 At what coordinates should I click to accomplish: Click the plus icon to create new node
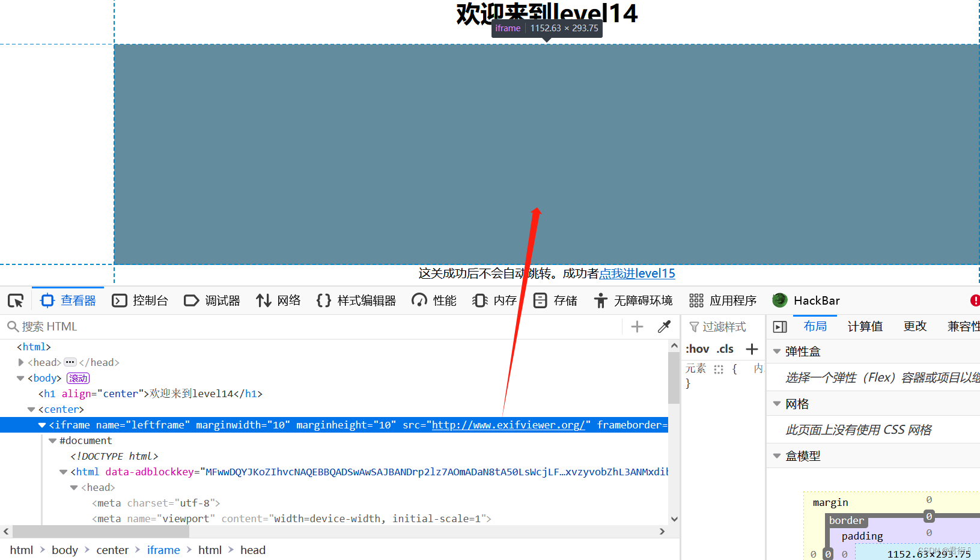(x=637, y=326)
